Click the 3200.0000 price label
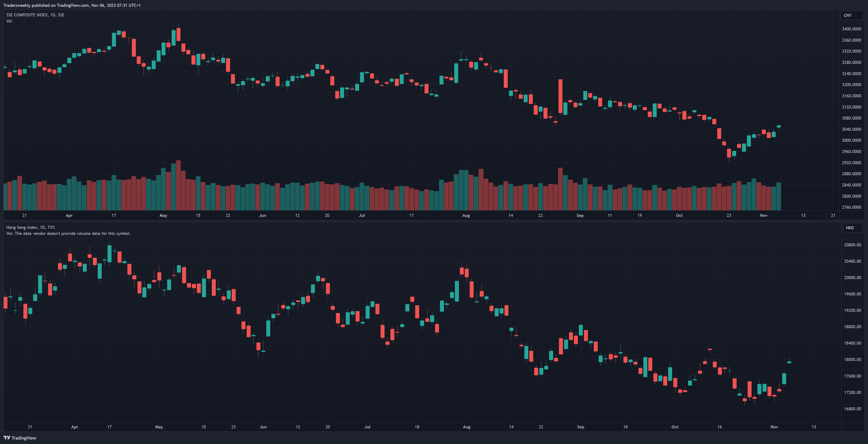The image size is (868, 444). 851,85
